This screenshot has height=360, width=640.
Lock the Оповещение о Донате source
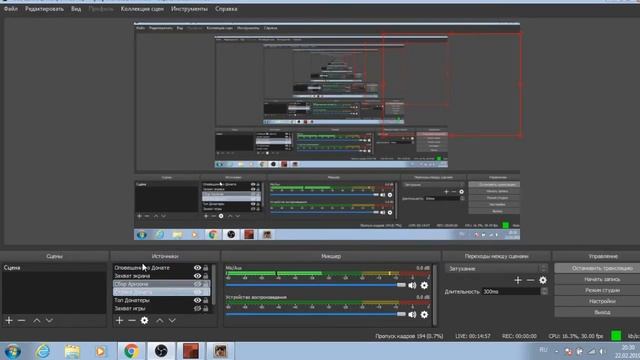[206, 268]
